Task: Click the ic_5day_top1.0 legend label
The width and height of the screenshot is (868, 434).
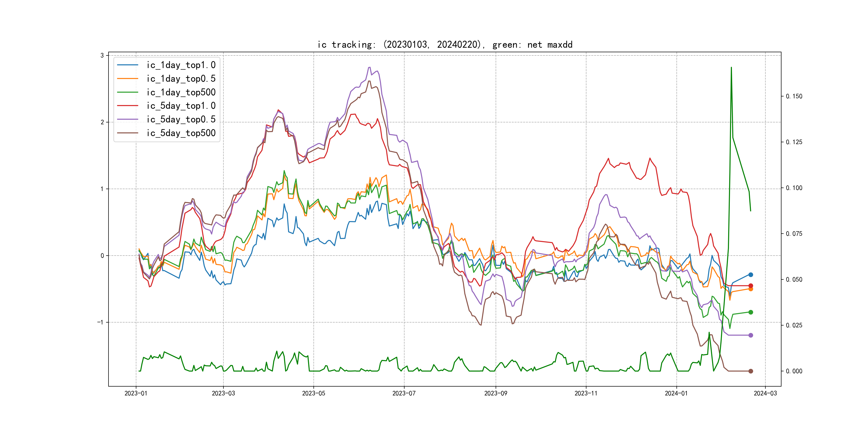Action: coord(181,106)
